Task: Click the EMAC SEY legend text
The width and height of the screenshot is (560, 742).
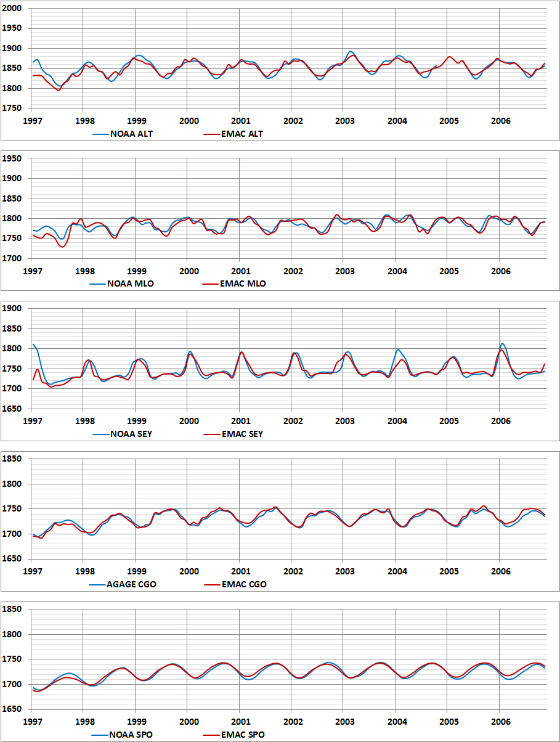Action: pyautogui.click(x=243, y=434)
